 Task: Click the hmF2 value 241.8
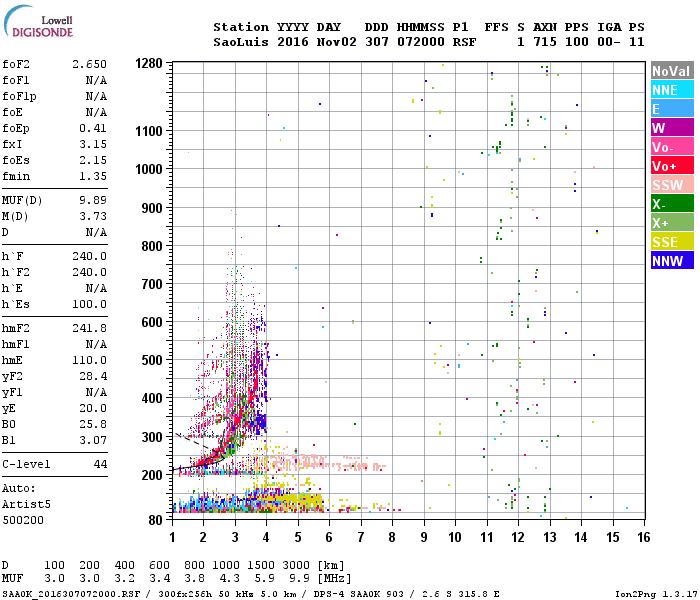90,328
